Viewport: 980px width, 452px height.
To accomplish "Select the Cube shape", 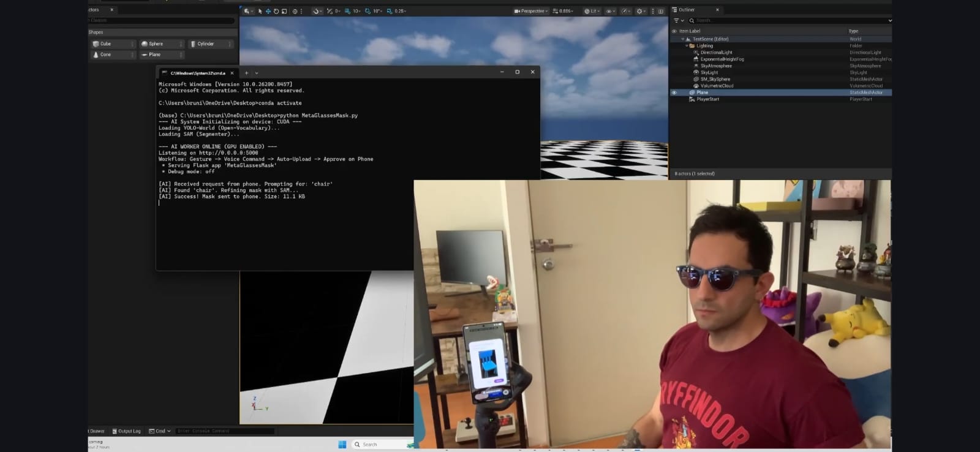I will 113,44.
